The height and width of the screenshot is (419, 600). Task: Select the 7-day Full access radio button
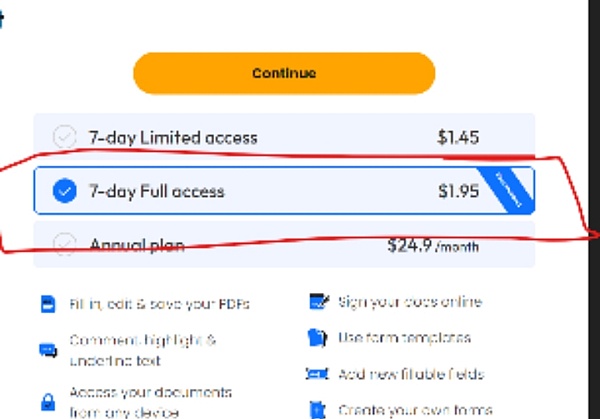click(64, 191)
